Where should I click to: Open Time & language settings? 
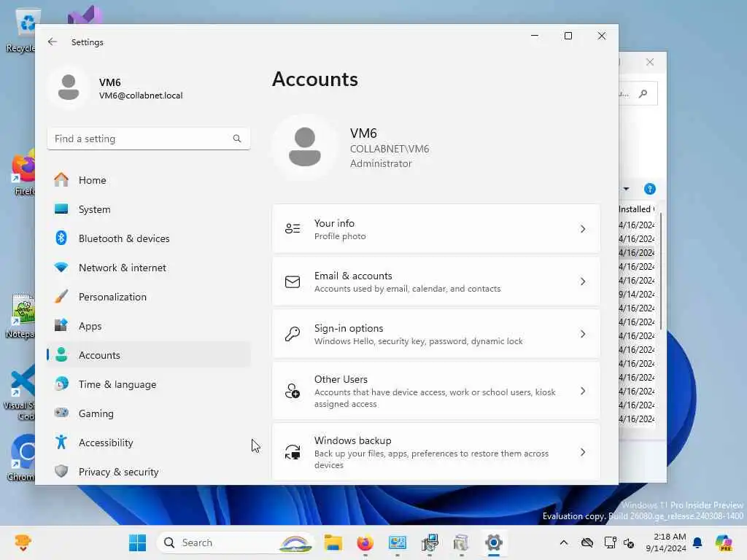(x=149, y=384)
